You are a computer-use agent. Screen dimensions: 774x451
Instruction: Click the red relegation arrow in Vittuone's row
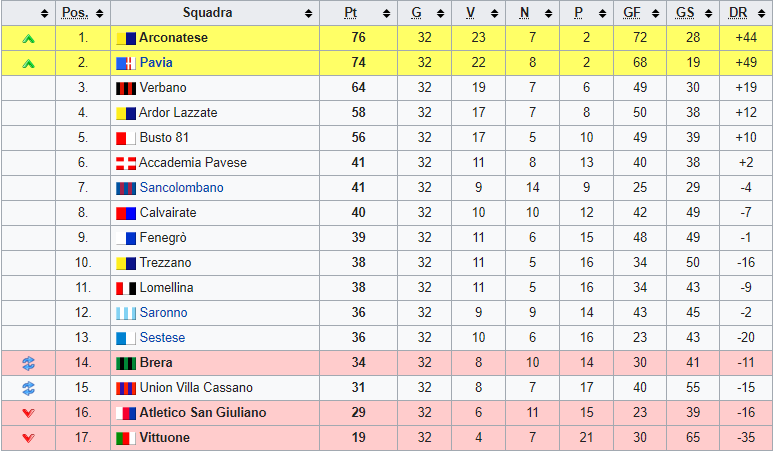[x=29, y=438]
